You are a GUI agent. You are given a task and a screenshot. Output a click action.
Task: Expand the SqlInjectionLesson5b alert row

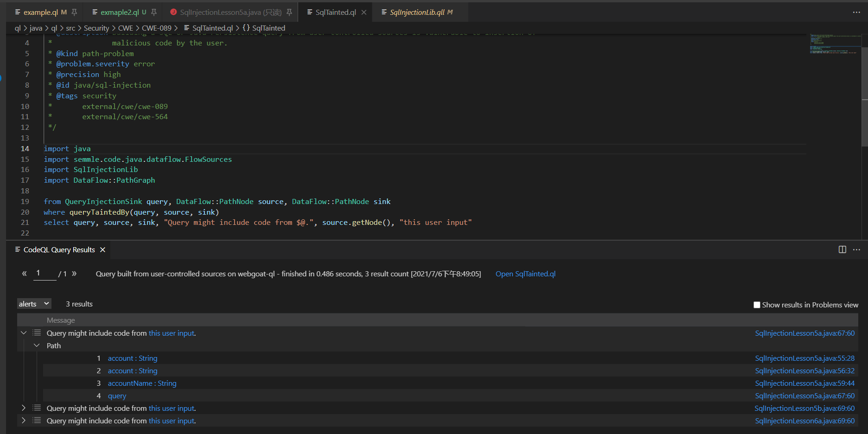pyautogui.click(x=24, y=408)
